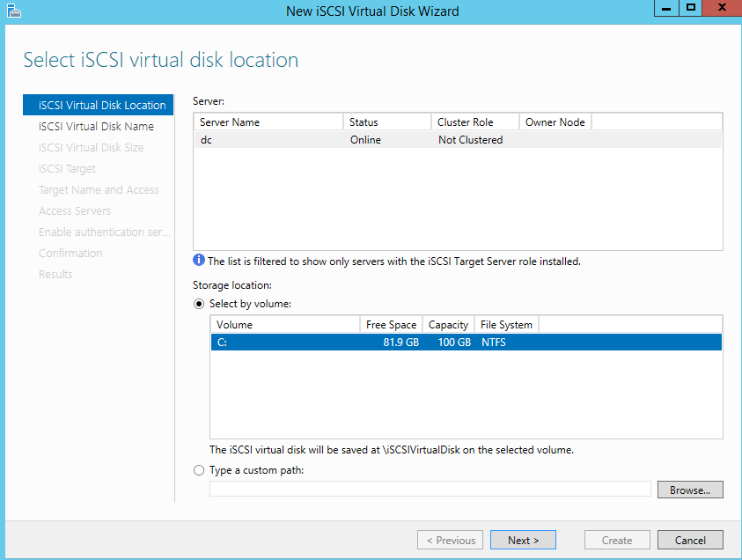Click the Browse button

click(x=690, y=490)
